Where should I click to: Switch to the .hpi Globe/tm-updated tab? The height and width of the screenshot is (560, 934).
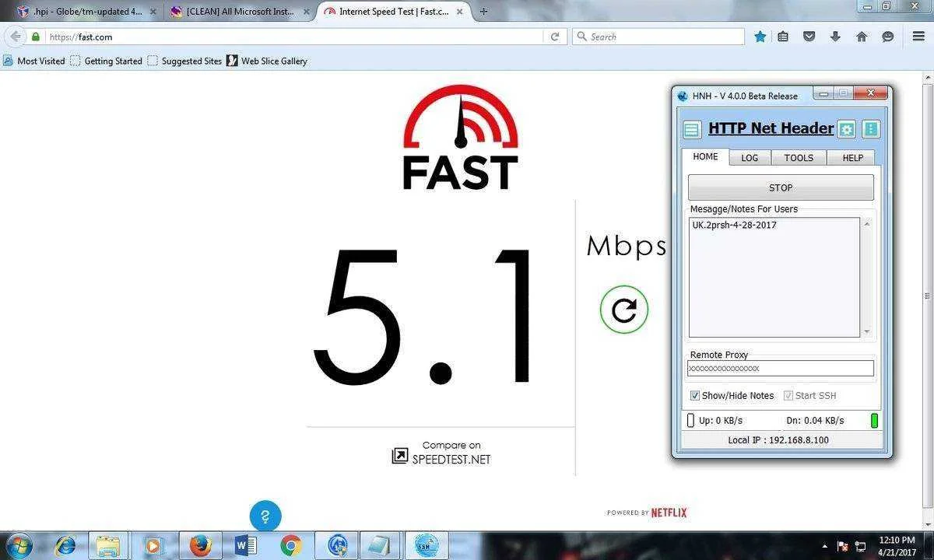[86, 12]
